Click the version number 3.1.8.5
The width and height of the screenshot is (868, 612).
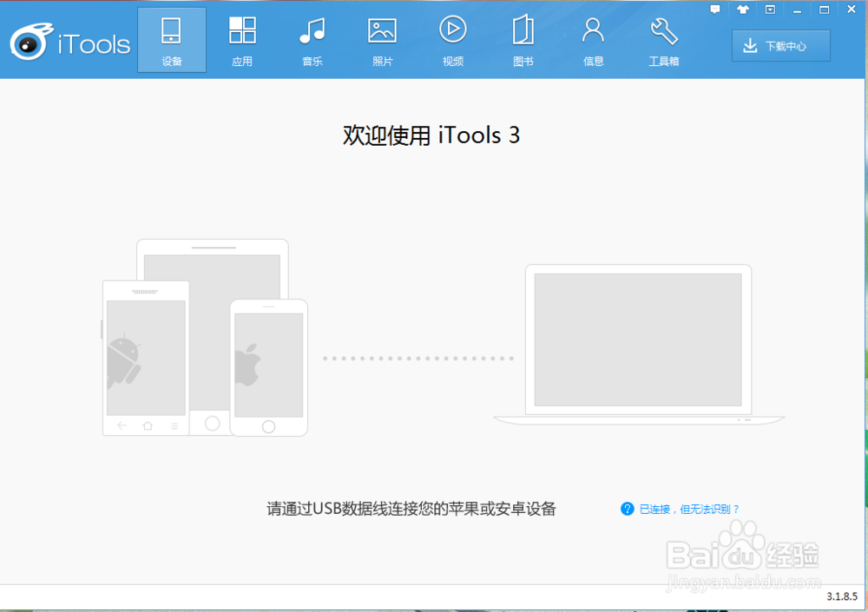842,596
